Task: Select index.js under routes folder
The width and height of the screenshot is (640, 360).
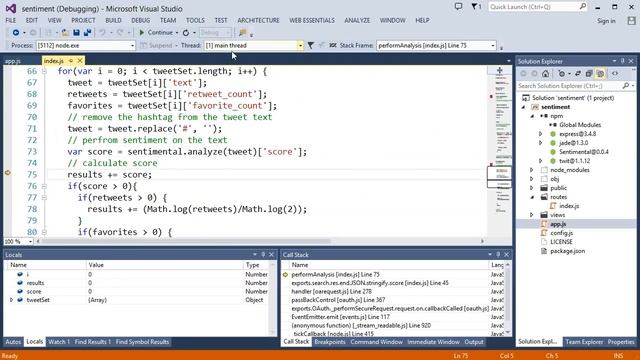Action: point(569,206)
